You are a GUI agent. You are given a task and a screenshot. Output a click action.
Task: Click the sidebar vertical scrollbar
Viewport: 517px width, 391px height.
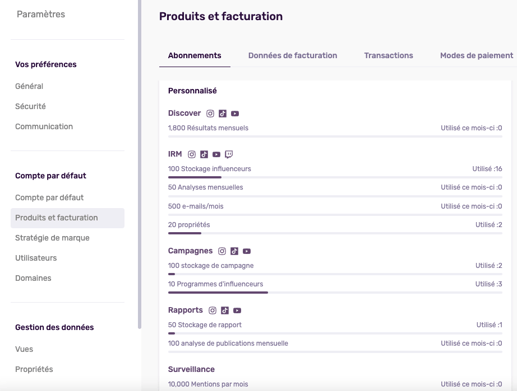139,164
